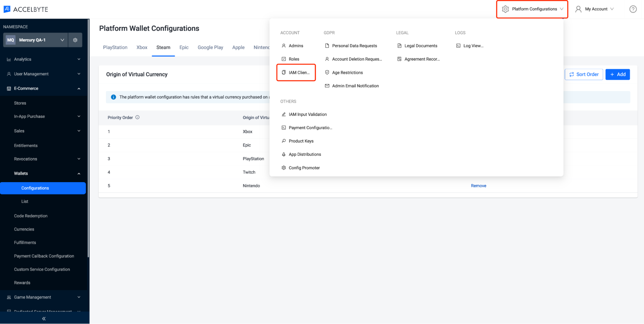The image size is (644, 324).
Task: Click the IAM Clients copy icon
Action: pos(284,72)
